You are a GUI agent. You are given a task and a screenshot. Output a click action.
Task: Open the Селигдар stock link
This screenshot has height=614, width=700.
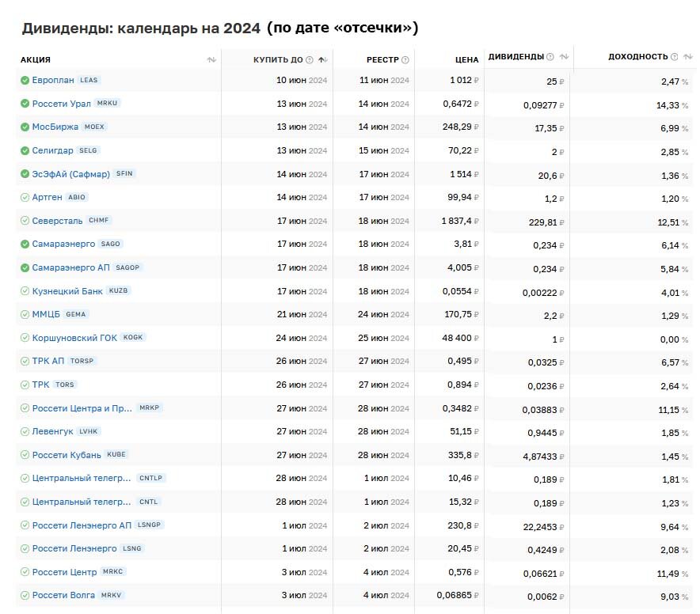[53, 150]
